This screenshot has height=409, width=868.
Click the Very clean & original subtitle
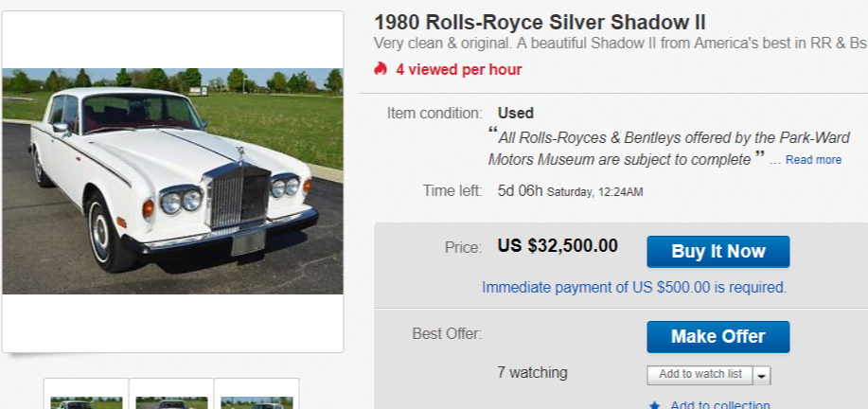click(620, 44)
